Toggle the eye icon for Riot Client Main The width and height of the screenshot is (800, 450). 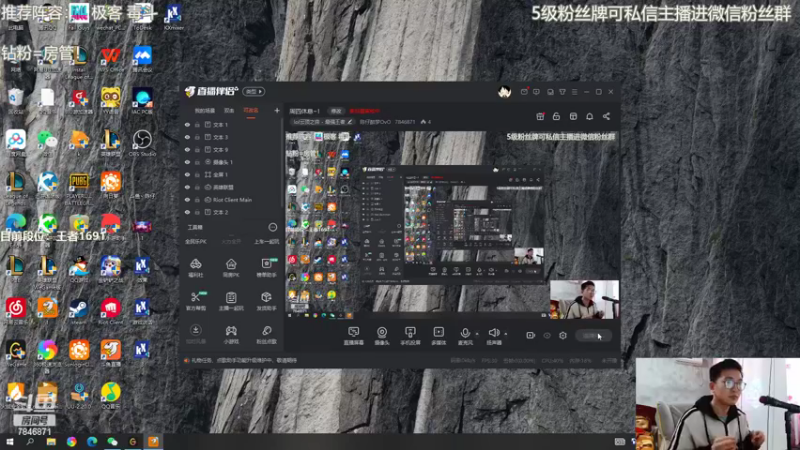187,199
